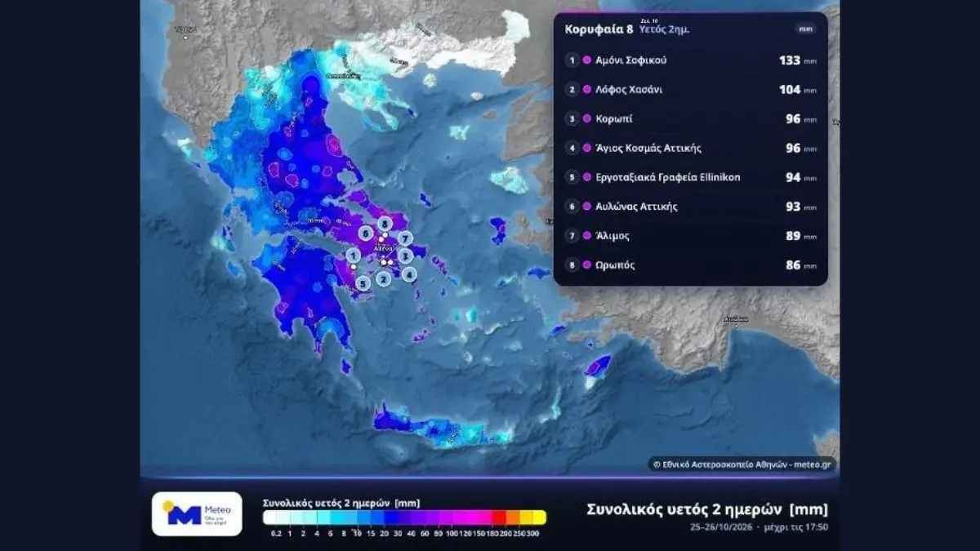Select map marker number 2 south of Athens
The height and width of the screenshot is (551, 980).
click(383, 279)
